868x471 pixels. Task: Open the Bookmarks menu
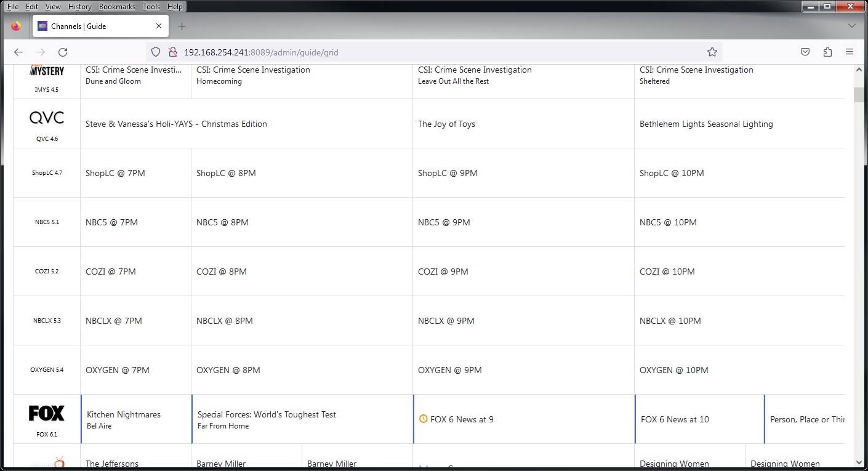point(117,7)
